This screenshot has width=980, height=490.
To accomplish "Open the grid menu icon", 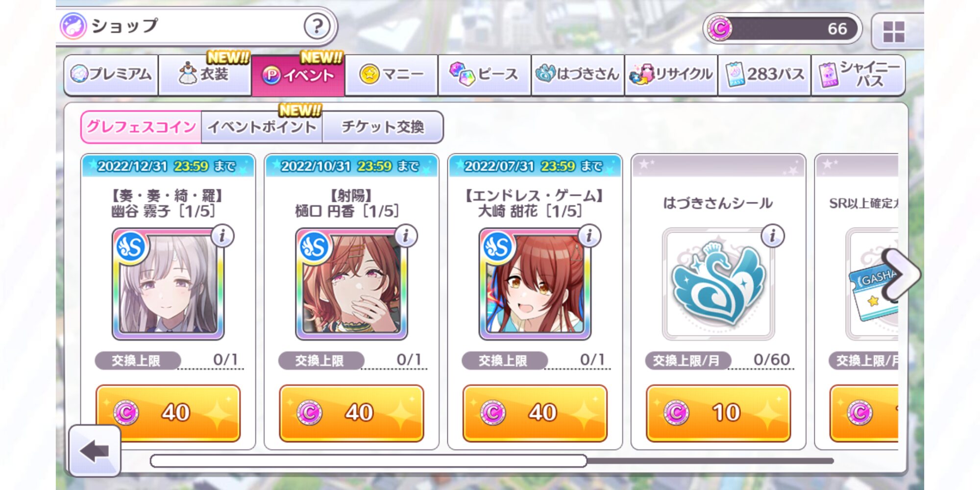I will (893, 31).
